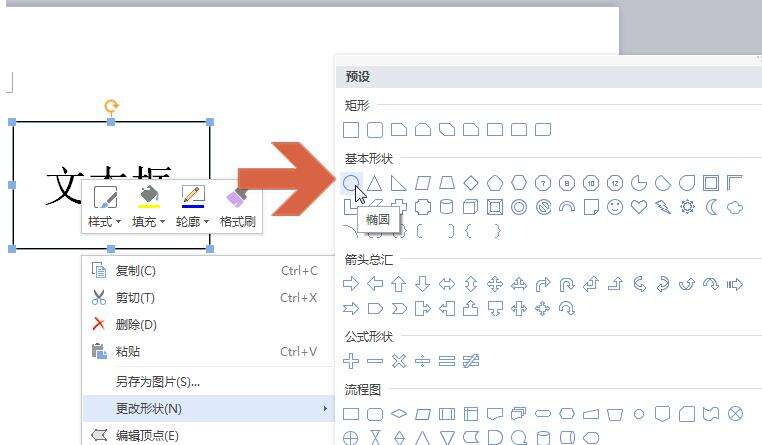Choose the donut ring shape
The width and height of the screenshot is (762, 445).
[x=519, y=207]
